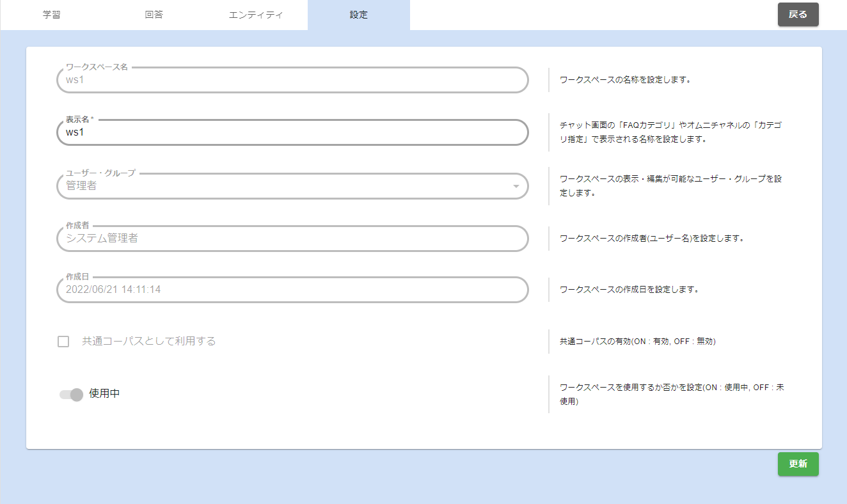Open the 学習 tab
The image size is (847, 504).
pos(52,15)
